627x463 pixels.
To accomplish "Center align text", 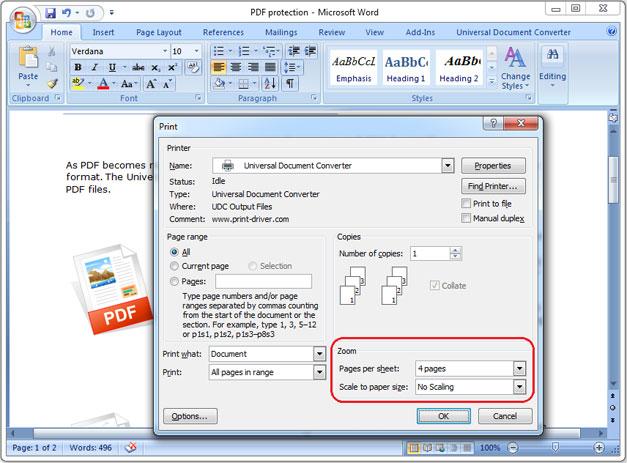I will click(x=236, y=67).
